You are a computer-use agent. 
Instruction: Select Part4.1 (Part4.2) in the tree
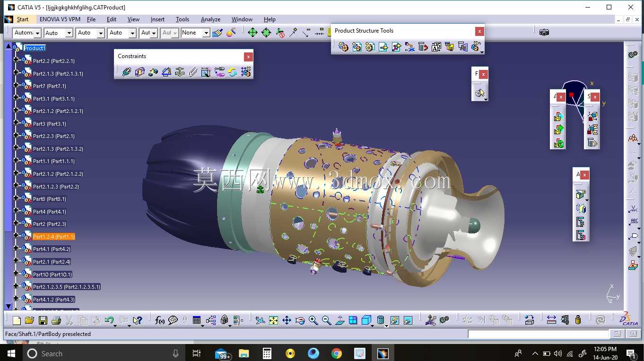coord(52,249)
